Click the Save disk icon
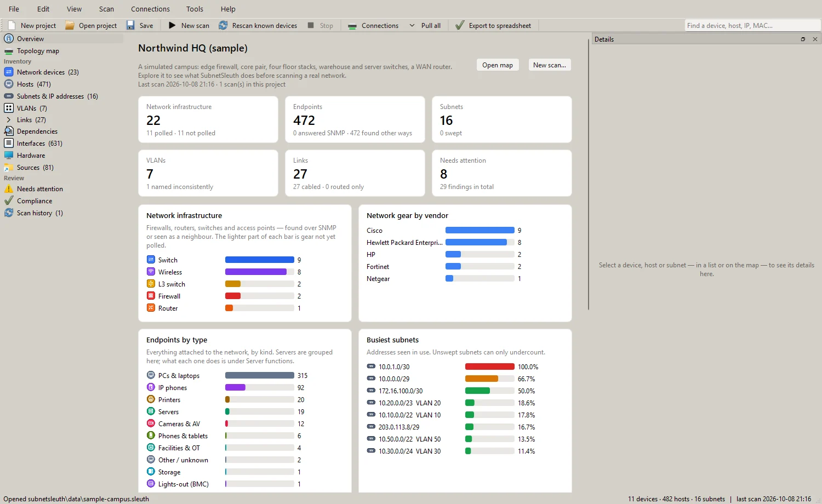This screenshot has height=504, width=822. tap(130, 25)
